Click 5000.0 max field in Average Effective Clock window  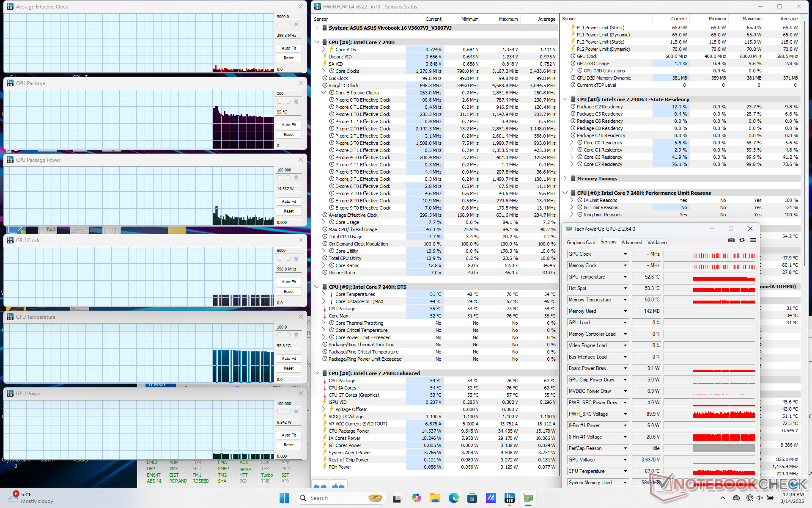click(289, 17)
